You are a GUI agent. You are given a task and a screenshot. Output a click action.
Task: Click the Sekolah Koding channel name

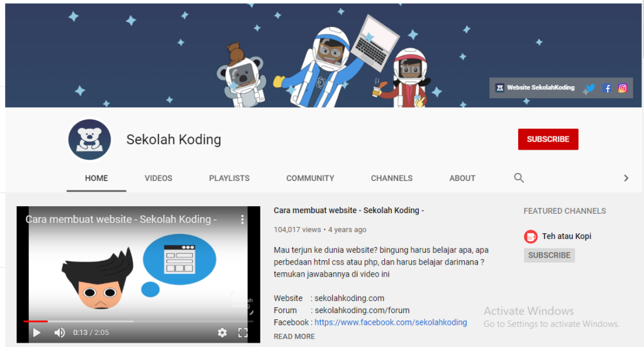click(174, 140)
